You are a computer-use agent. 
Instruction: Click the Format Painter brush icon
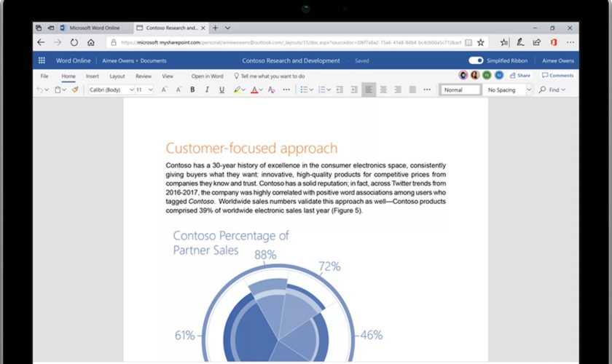click(x=74, y=90)
